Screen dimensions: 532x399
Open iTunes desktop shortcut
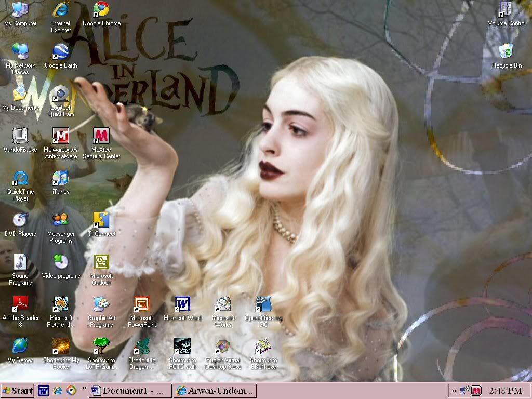point(61,183)
